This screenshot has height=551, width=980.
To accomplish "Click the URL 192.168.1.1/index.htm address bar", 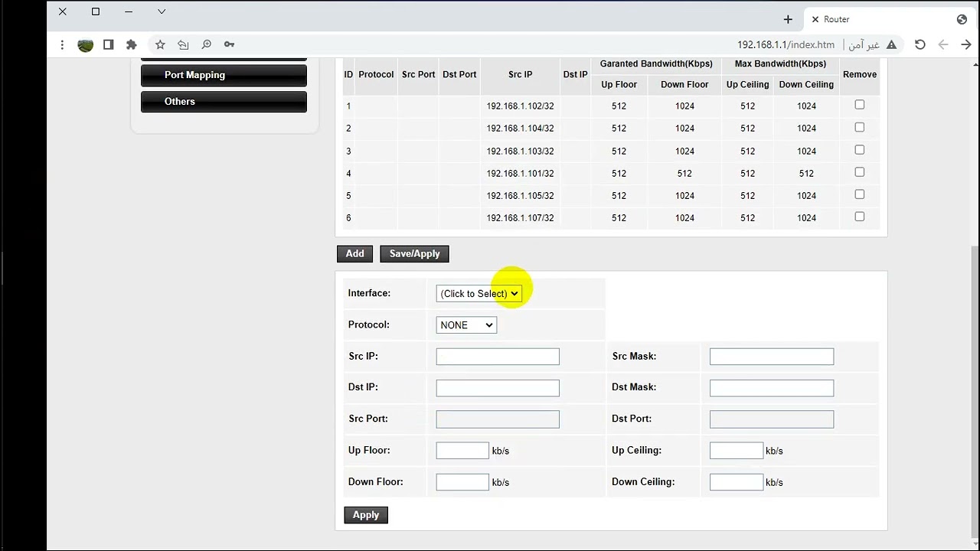I will tap(786, 45).
